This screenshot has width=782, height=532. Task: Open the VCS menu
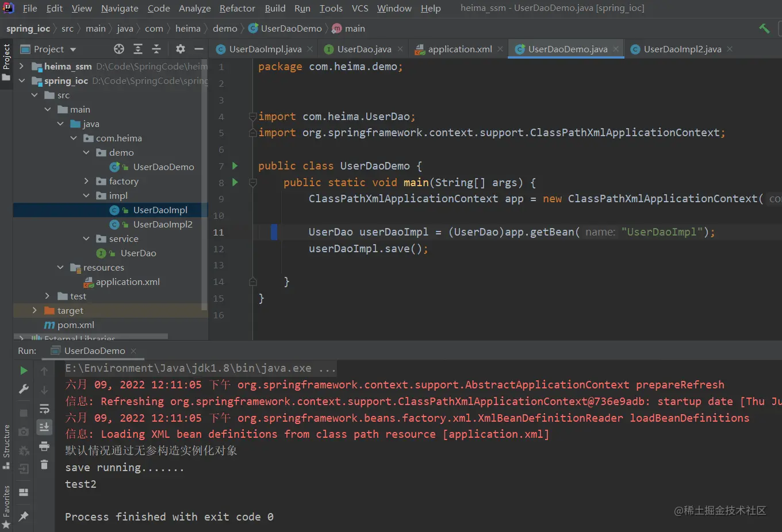point(360,8)
